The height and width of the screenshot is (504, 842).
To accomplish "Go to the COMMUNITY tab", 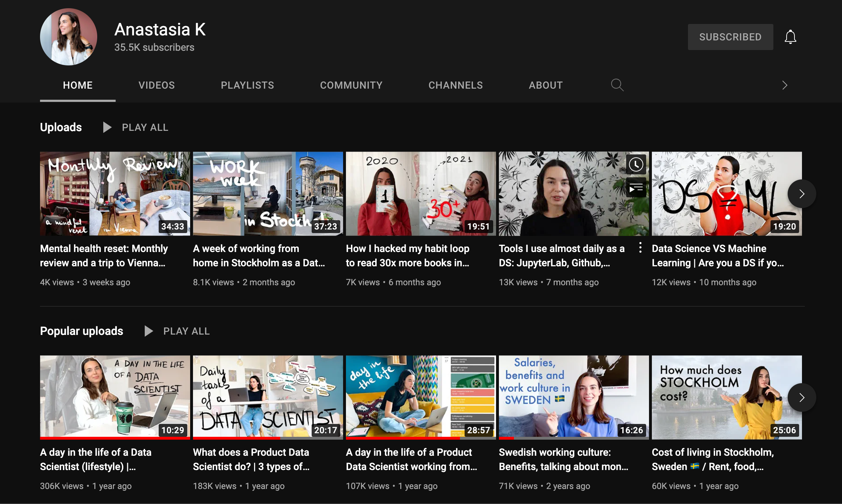I will pos(351,85).
